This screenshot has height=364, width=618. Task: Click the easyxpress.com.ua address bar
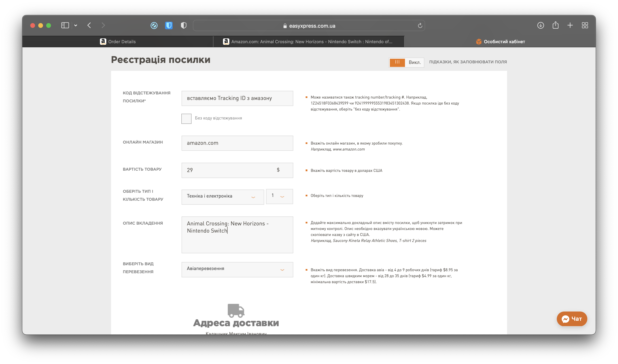point(309,25)
